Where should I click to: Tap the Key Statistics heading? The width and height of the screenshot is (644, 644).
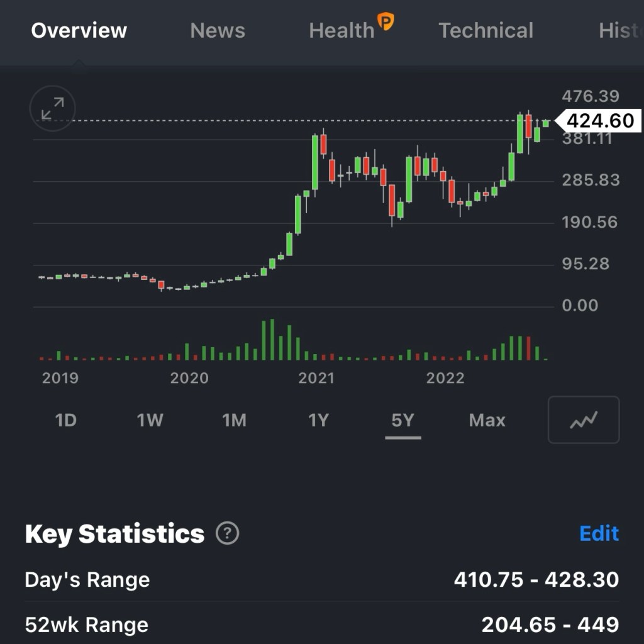[x=114, y=533]
